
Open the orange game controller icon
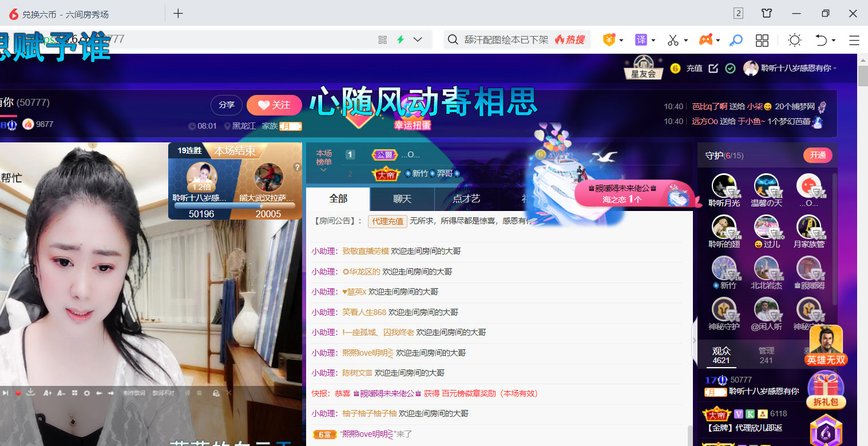pyautogui.click(x=706, y=40)
